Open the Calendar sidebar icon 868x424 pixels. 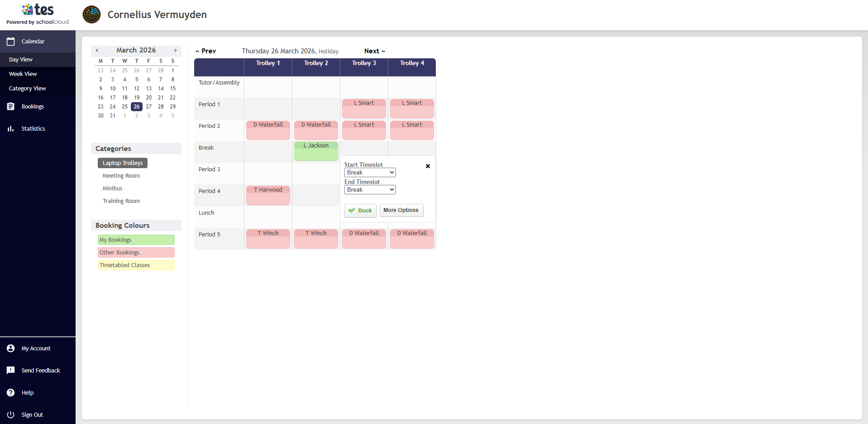[11, 41]
